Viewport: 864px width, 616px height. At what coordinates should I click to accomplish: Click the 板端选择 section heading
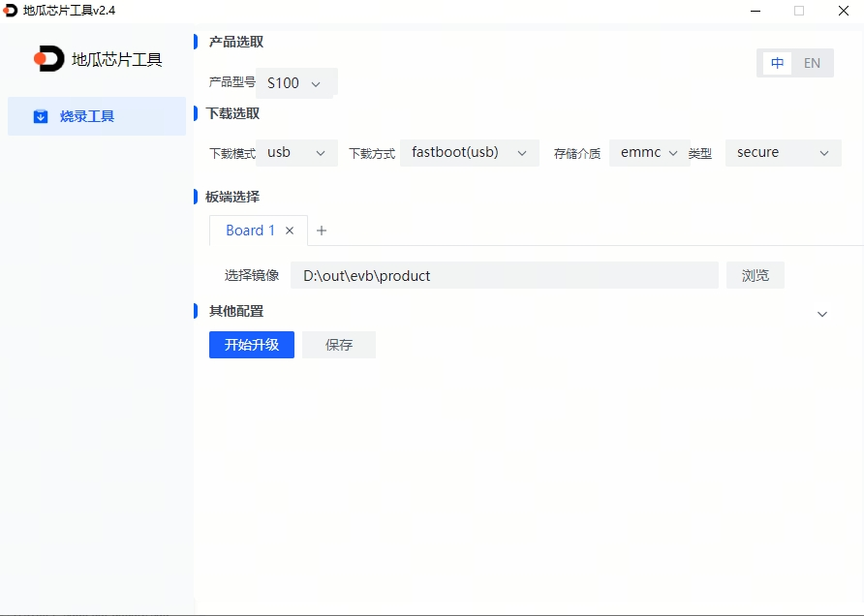232,197
